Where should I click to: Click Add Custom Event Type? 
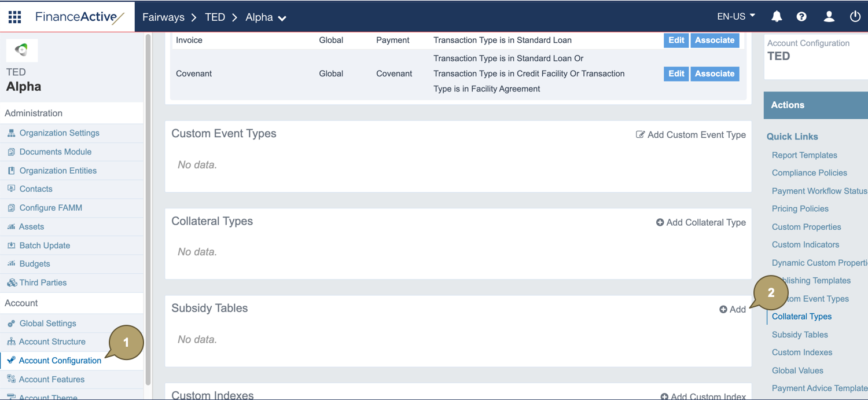point(691,135)
